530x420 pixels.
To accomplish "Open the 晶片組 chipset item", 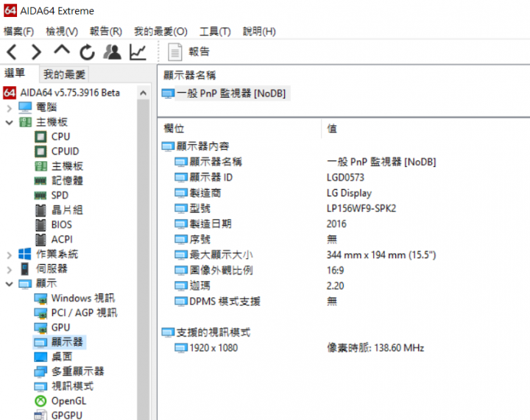I will pyautogui.click(x=58, y=210).
